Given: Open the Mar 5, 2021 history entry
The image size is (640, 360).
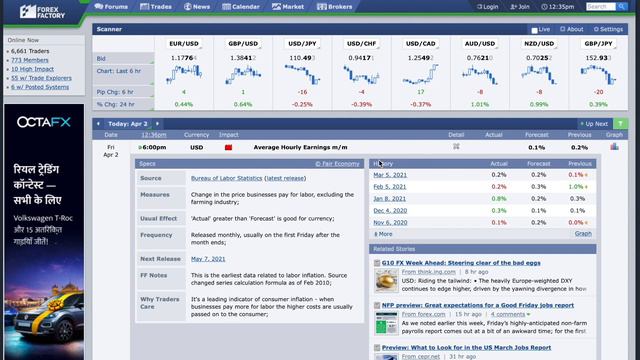Looking at the screenshot, I should tap(390, 175).
